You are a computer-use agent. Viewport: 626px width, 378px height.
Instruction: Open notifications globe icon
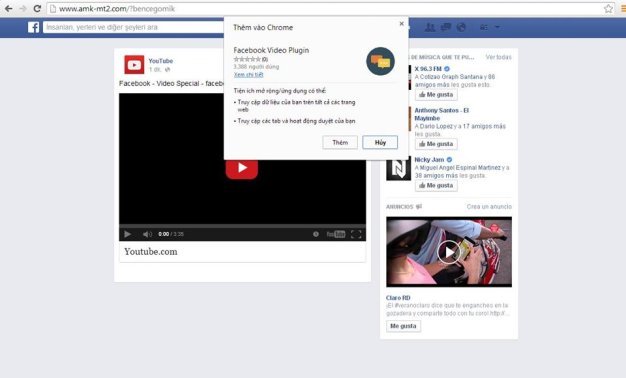461,27
